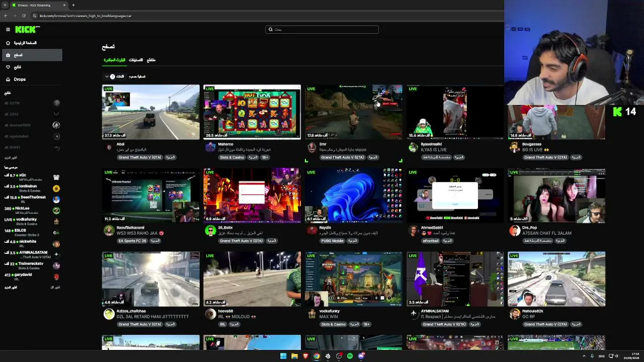Click the EA Sports FC 26 category tag
Image resolution: width=644 pixels, height=362 pixels.
click(x=132, y=241)
